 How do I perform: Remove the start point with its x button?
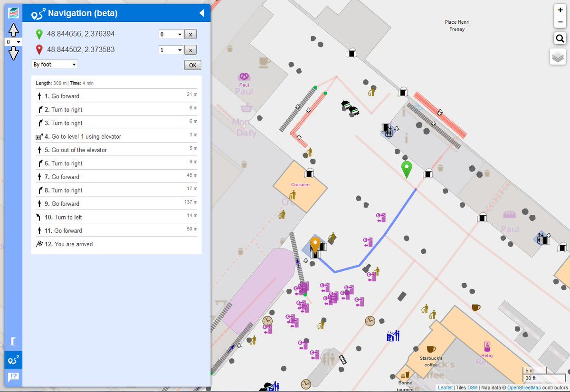click(190, 34)
